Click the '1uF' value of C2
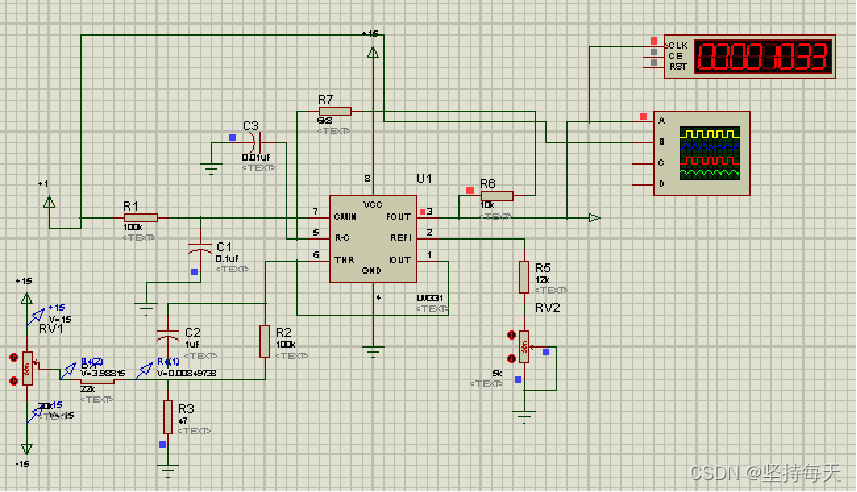Image resolution: width=857 pixels, height=492 pixels. (192, 344)
